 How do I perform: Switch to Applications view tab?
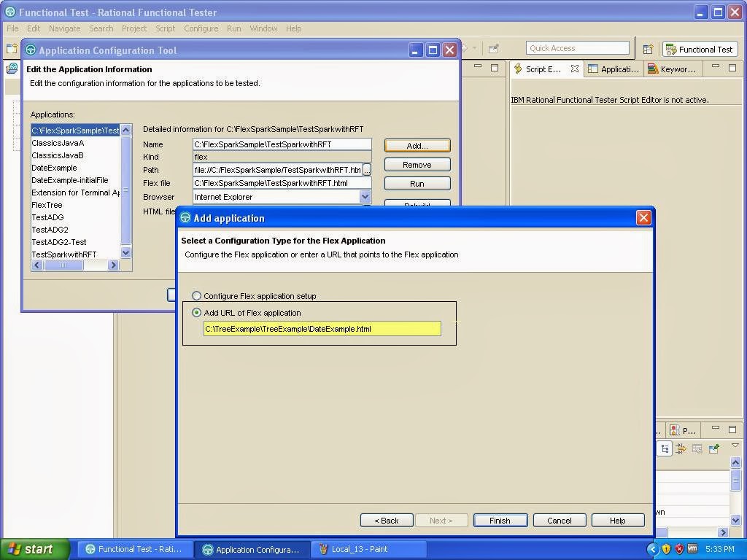(x=614, y=69)
